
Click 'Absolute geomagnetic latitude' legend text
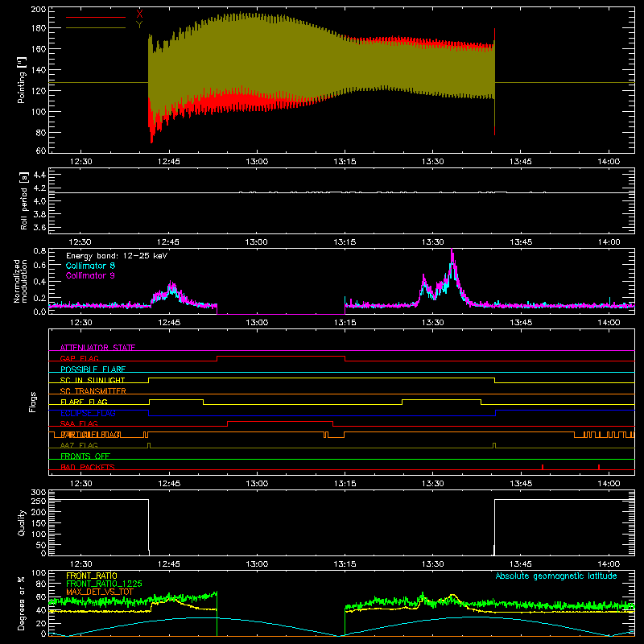click(x=556, y=576)
